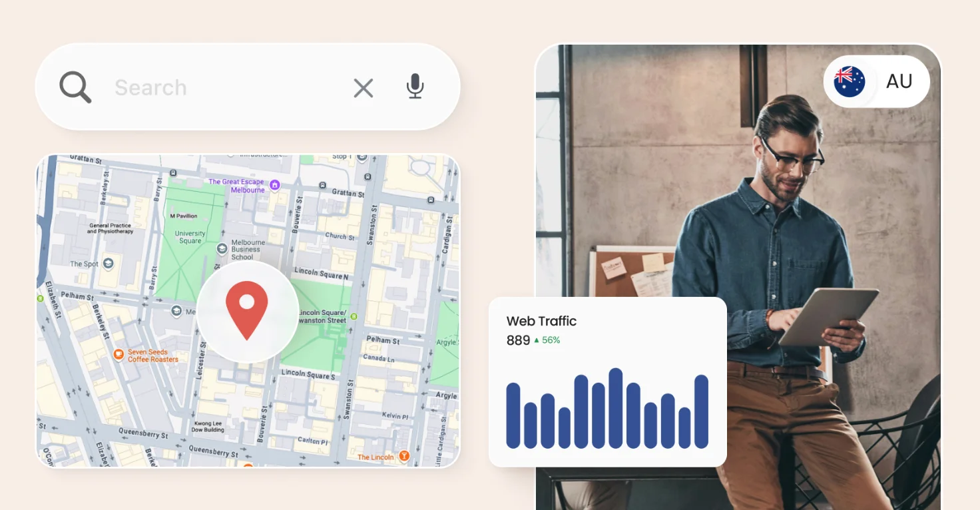Open the Seven Seeds Coffee Roasters icon
Viewport: 980px width, 510px height.
(x=119, y=353)
